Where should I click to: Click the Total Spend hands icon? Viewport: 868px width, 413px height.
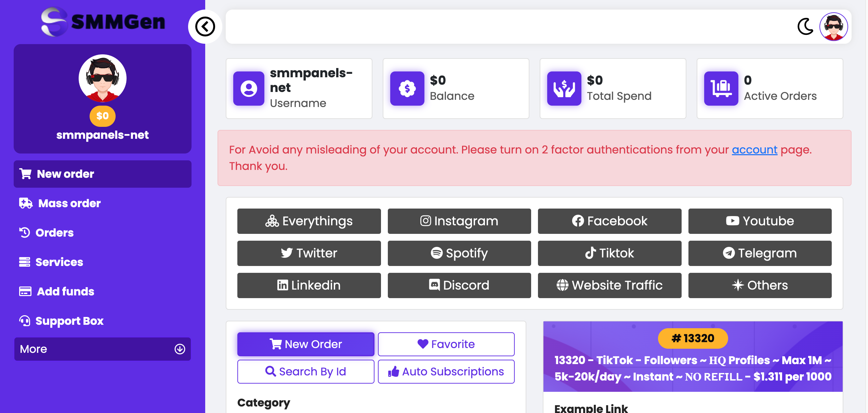point(564,89)
